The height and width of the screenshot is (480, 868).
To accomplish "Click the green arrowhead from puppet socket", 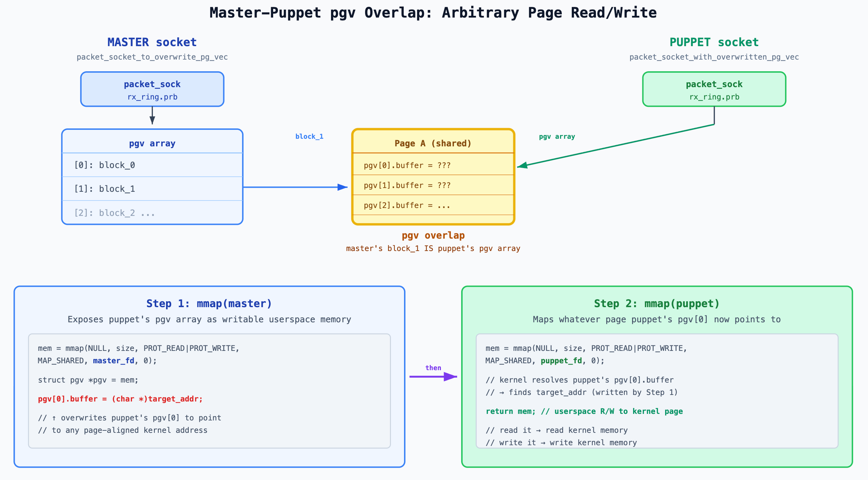I will 523,166.
